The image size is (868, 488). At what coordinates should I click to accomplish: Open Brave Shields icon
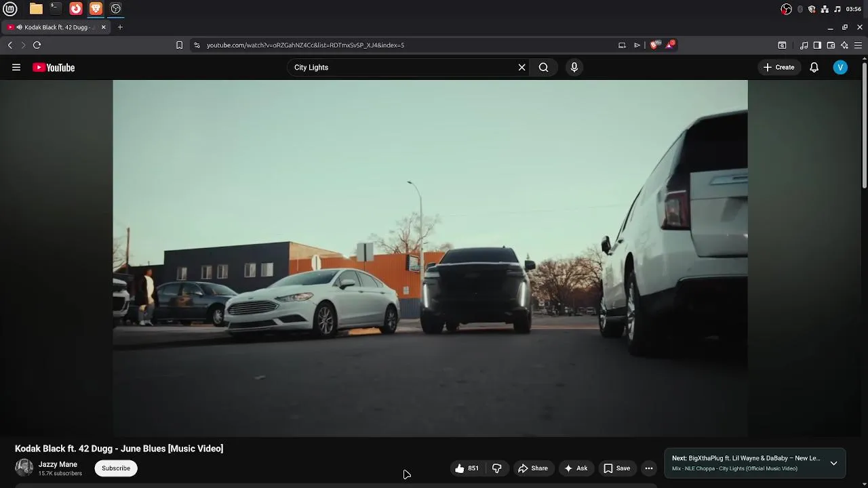[x=654, y=45]
